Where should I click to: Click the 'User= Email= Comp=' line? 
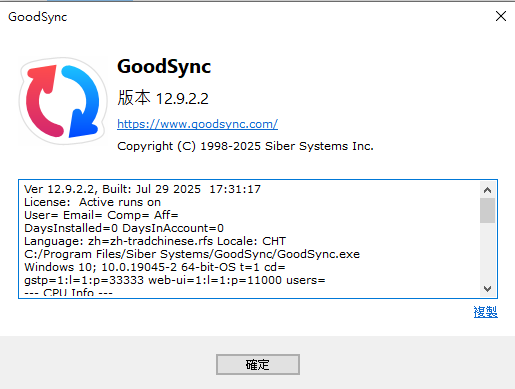coord(101,215)
